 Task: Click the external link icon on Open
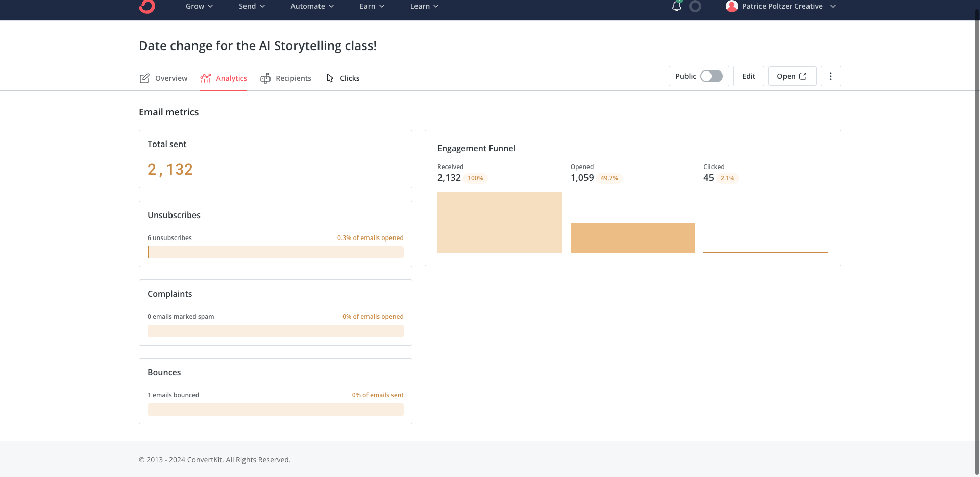[803, 76]
